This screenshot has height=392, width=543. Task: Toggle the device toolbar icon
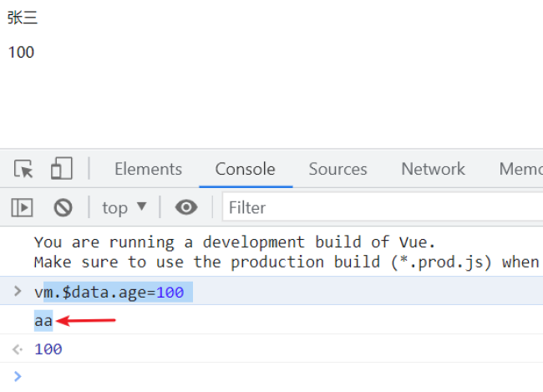point(61,169)
